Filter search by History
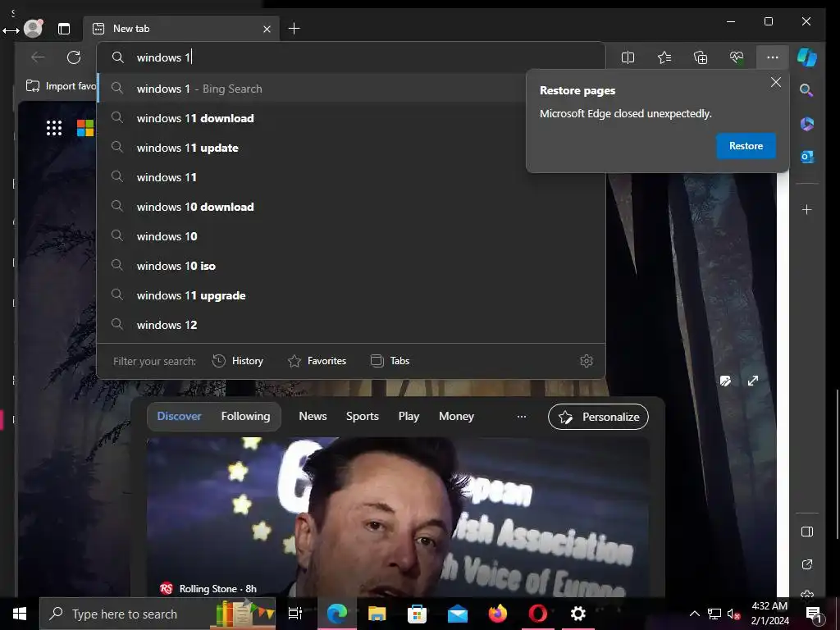The image size is (840, 630). [x=238, y=361]
